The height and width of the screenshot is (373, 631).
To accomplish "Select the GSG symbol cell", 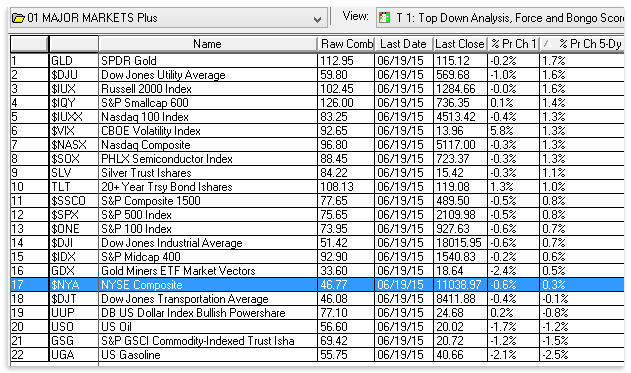I will coord(74,341).
